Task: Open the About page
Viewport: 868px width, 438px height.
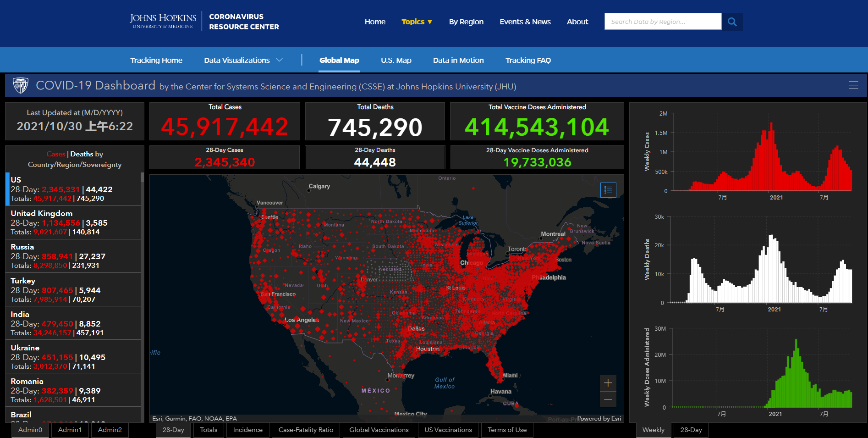Action: point(577,22)
